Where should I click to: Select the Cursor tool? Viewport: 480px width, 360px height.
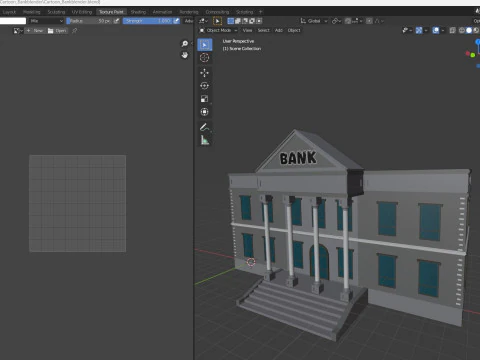[x=205, y=58]
